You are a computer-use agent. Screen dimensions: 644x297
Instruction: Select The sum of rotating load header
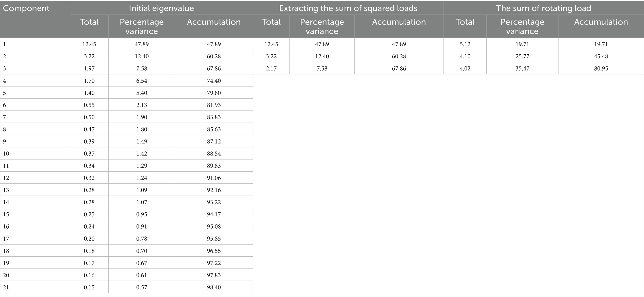tap(544, 8)
